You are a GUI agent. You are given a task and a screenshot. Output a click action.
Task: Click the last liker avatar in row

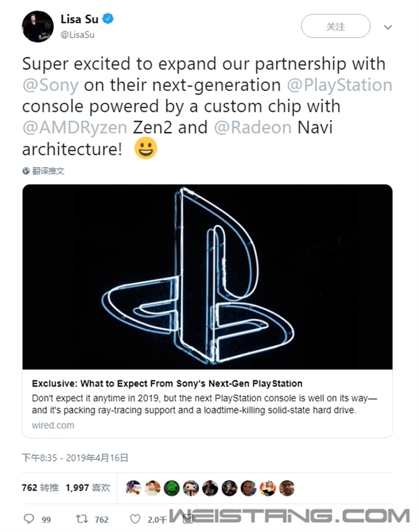[x=287, y=488]
